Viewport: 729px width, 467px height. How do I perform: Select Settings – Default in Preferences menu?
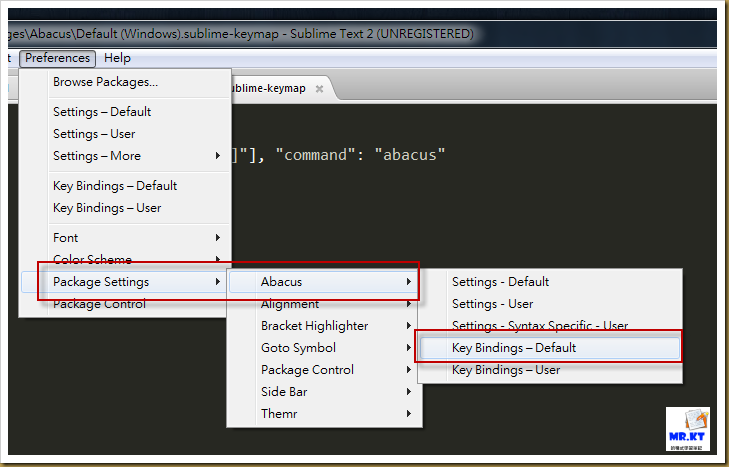(126, 112)
